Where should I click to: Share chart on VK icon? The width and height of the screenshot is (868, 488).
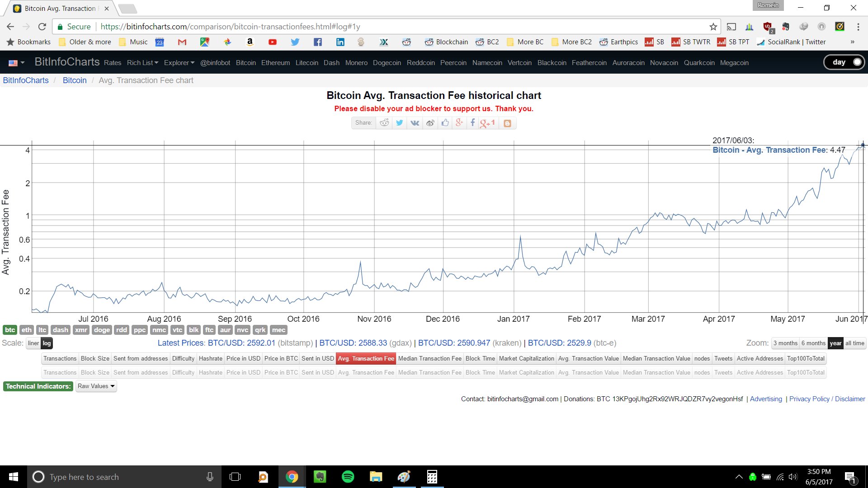click(x=415, y=123)
